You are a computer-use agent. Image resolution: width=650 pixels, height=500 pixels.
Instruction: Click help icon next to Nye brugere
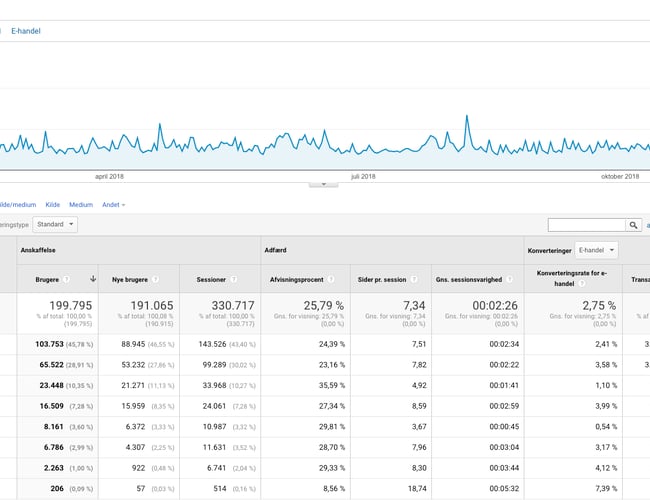pos(157,279)
